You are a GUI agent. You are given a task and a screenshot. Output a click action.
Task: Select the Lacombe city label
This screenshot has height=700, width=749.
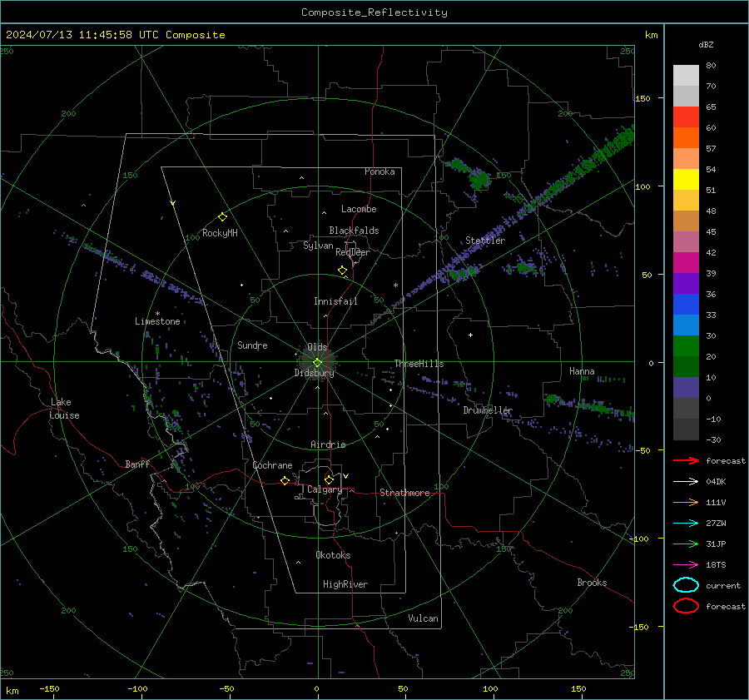[359, 209]
